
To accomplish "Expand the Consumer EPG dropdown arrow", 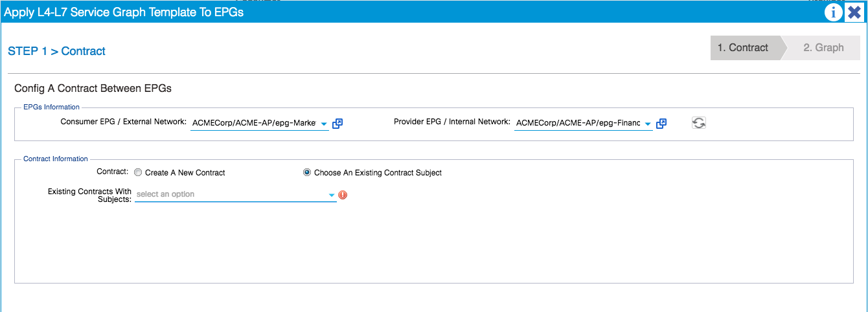I will point(324,124).
